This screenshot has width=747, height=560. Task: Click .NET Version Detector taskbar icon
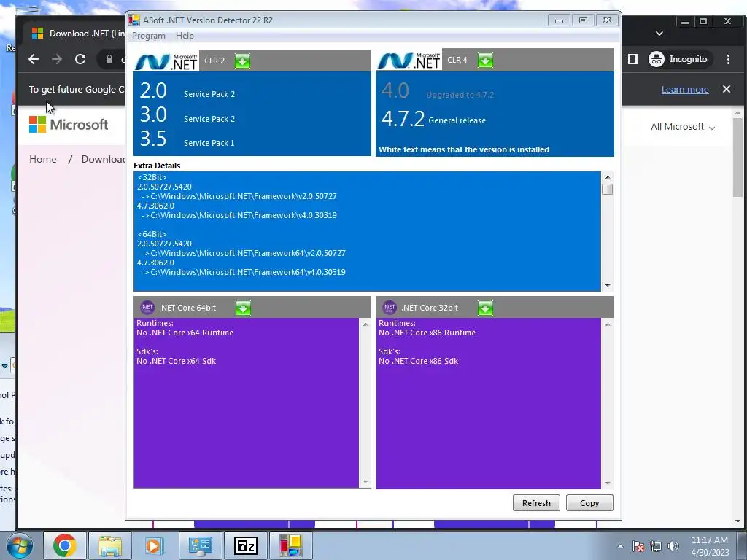pos(290,545)
